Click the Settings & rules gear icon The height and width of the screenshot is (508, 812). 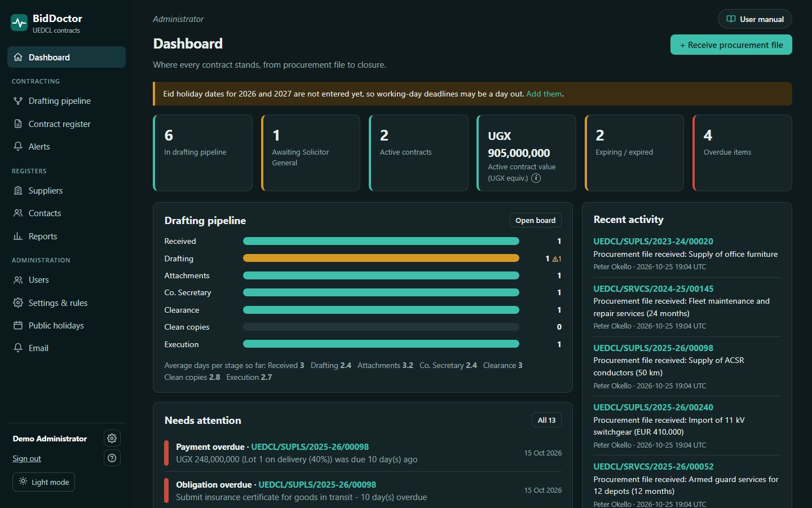tap(18, 303)
